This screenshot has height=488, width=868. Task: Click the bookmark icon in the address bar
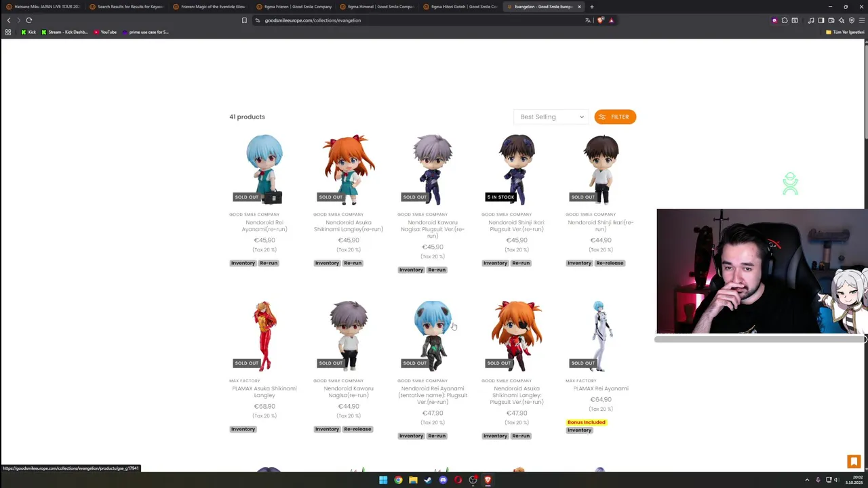pyautogui.click(x=244, y=20)
